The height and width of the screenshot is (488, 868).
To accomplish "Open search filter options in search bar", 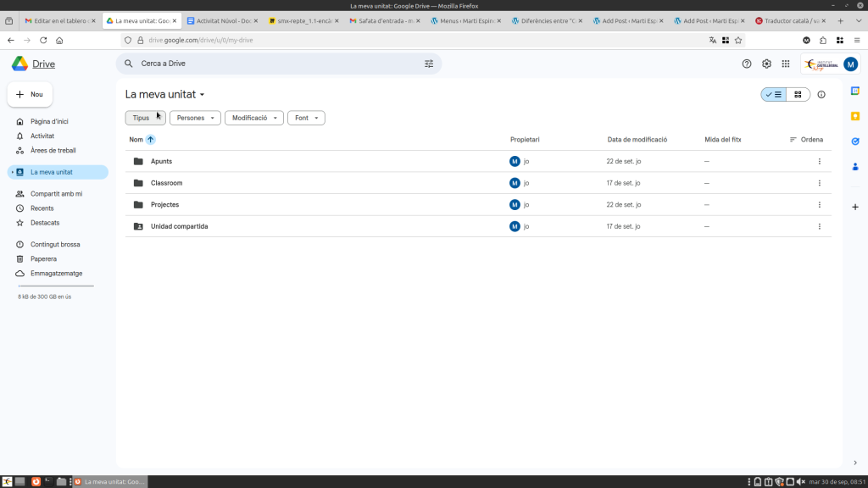I will (x=429, y=64).
